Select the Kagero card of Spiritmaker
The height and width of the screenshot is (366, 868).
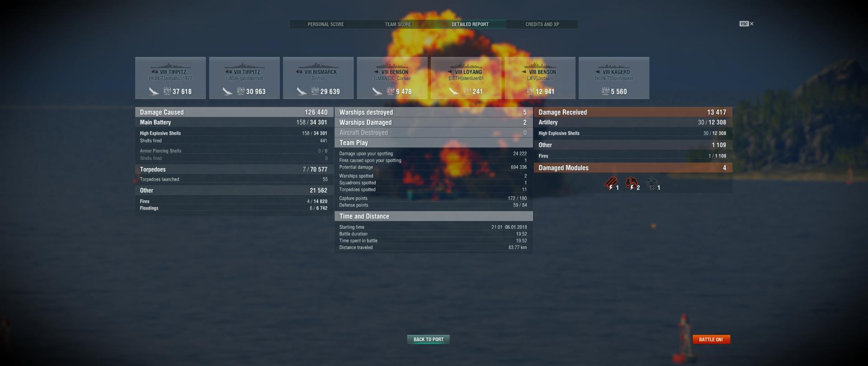coord(614,78)
